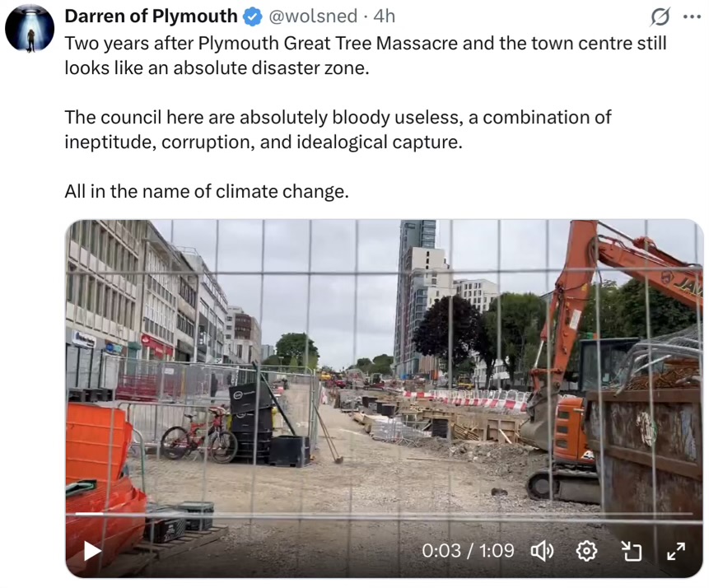The height and width of the screenshot is (588, 709).
Task: Open Darren of Plymouth profile avatar
Action: click(x=30, y=29)
